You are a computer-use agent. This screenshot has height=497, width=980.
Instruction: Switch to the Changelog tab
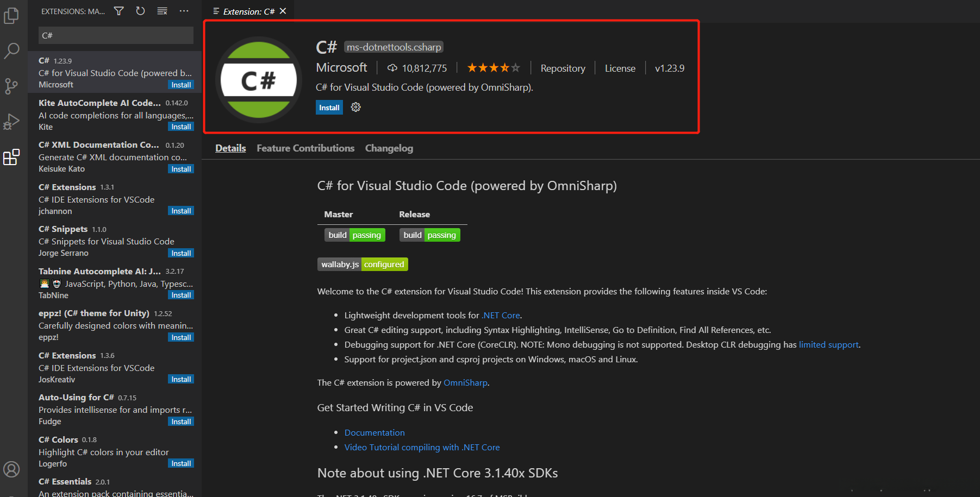pos(389,148)
